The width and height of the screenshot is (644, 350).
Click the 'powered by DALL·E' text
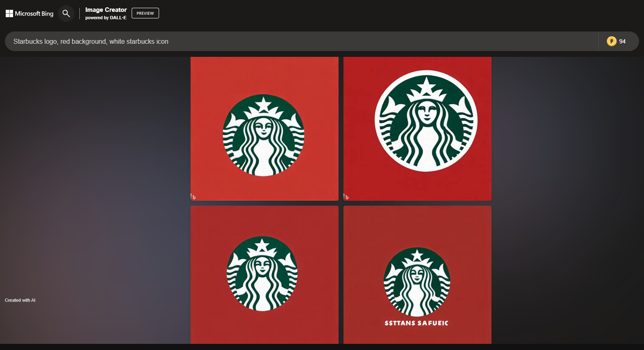tap(106, 18)
